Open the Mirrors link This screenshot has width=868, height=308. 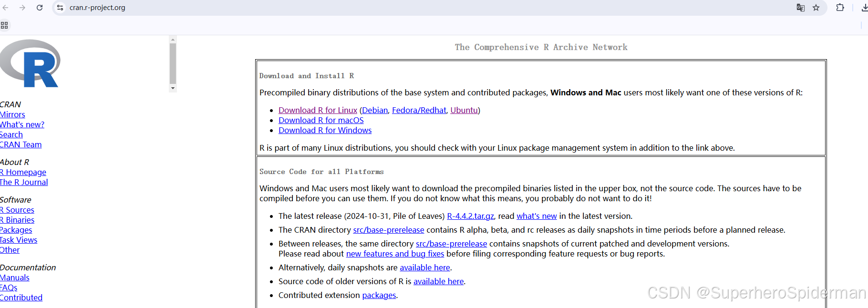(12, 114)
